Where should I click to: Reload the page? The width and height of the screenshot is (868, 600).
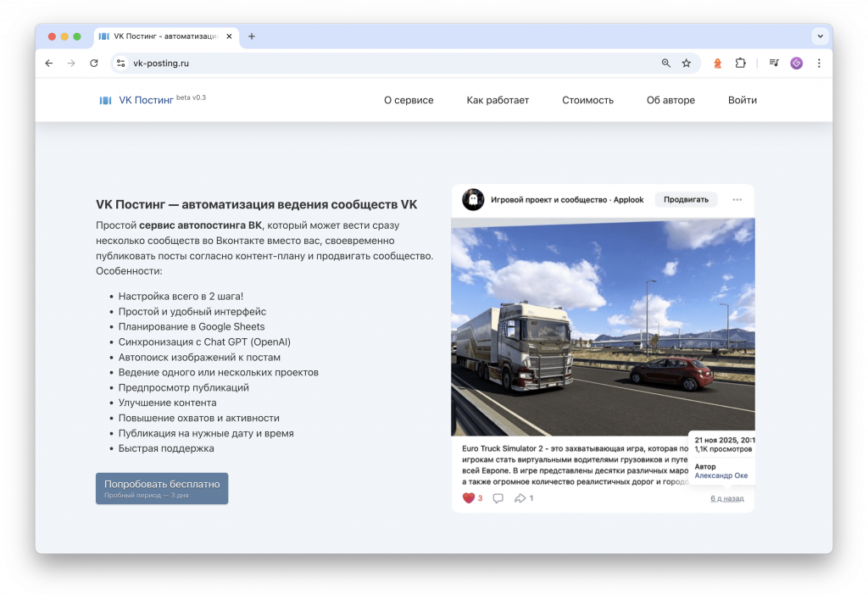point(94,63)
